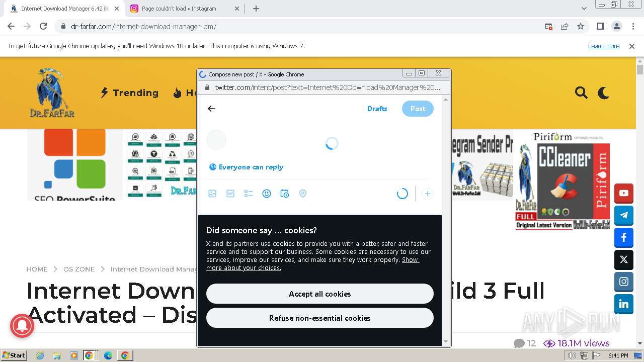Open Show more about your choices link

point(312,264)
